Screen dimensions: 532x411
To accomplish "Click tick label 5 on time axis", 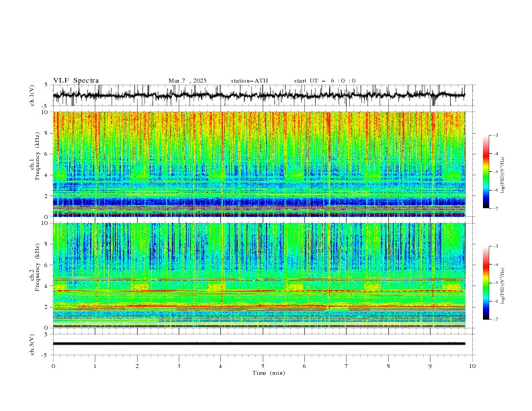I will [263, 366].
